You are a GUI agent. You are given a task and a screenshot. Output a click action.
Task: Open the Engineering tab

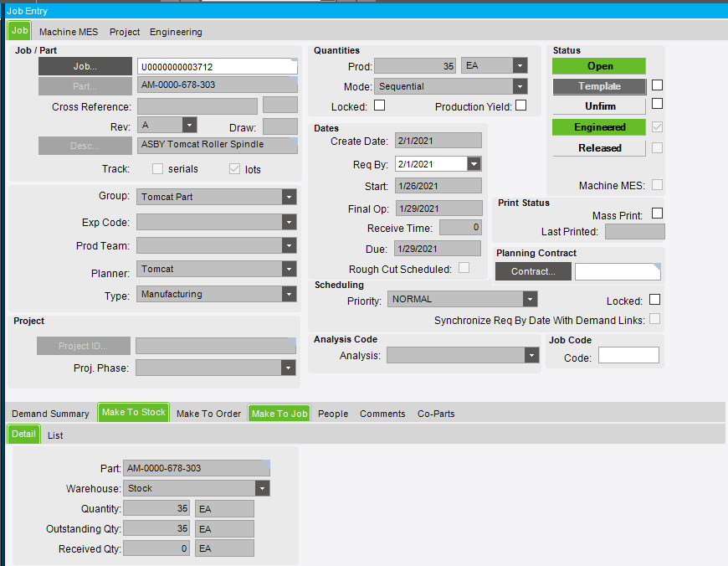pyautogui.click(x=176, y=32)
